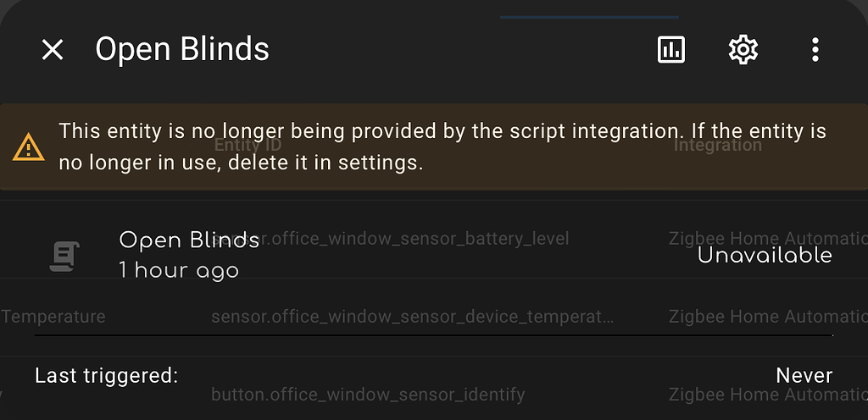Viewport: 868px width, 420px height.
Task: Click the Open Blinds dialog title
Action: (x=182, y=50)
